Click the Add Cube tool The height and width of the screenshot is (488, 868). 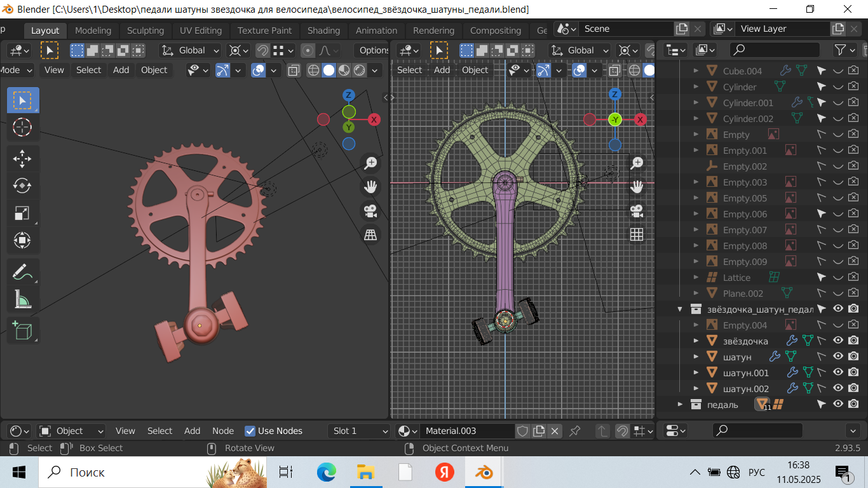(x=23, y=330)
